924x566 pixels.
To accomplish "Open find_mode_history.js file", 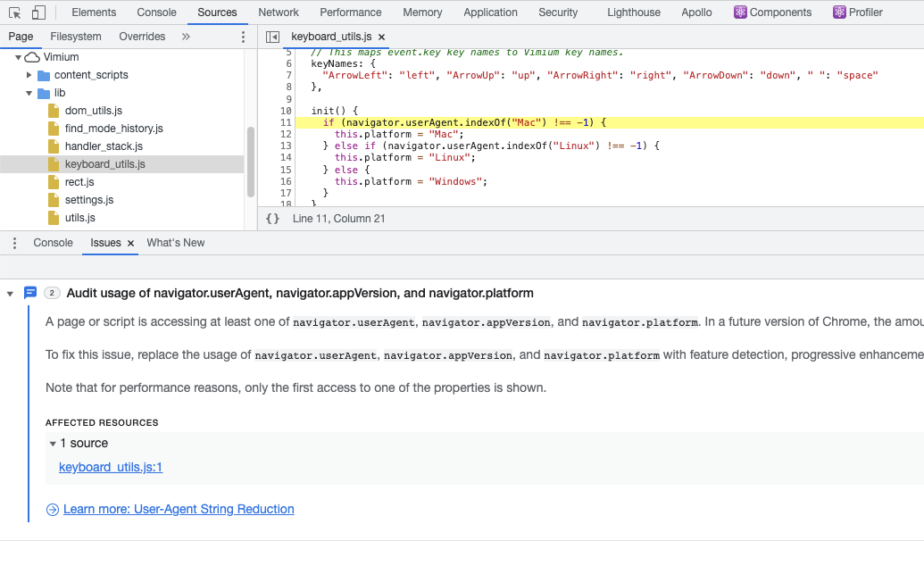I will 113,129.
